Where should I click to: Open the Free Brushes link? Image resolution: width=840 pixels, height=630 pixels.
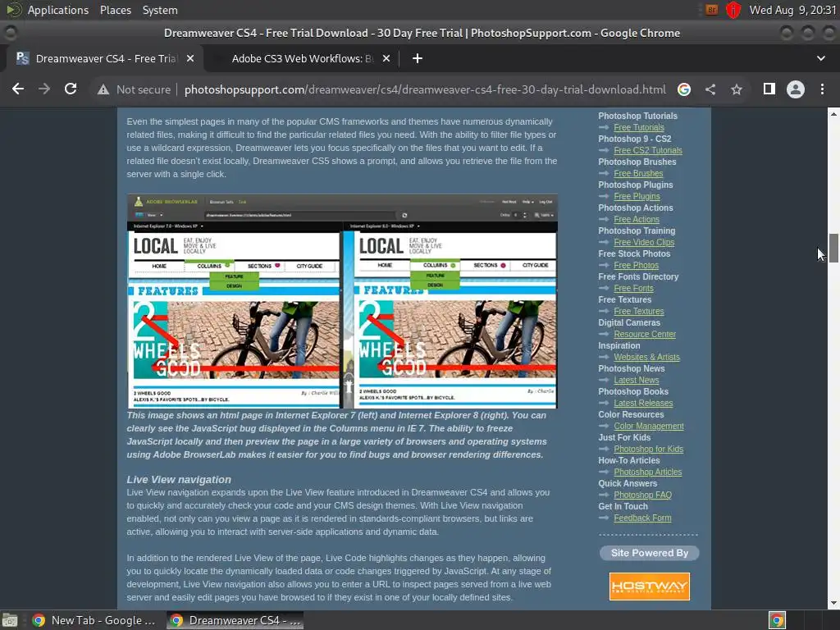638,174
